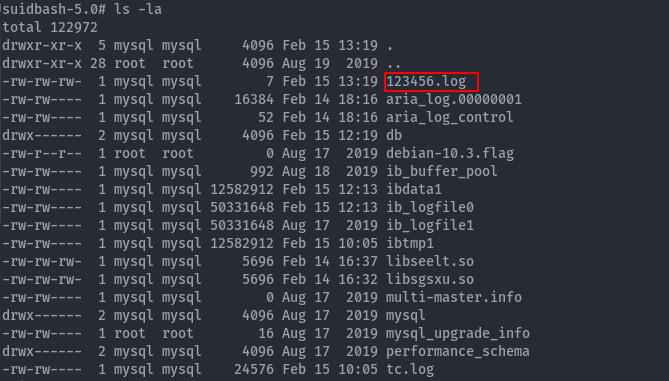Click the ib_buffer_pool filename
This screenshot has height=381, width=669.
click(x=442, y=171)
